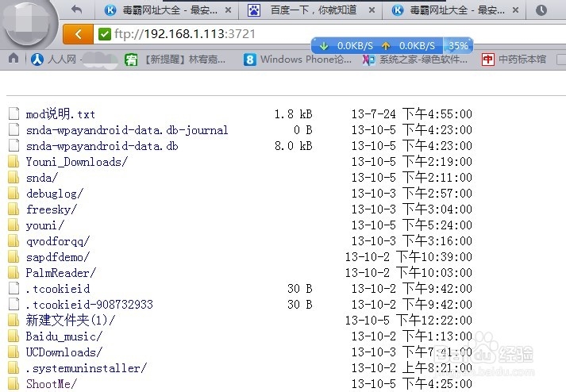
Task: Open the Youni_Downloads/ folder
Action: pos(76,162)
